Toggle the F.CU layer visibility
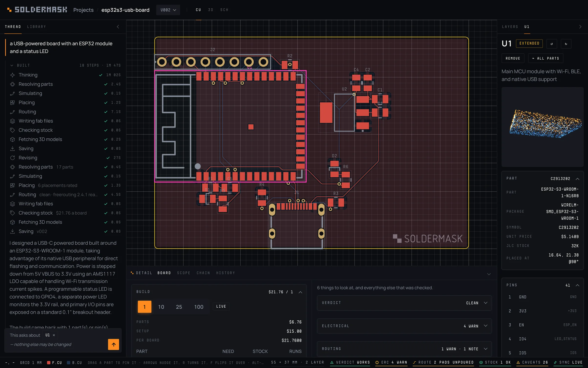This screenshot has width=588, height=368. coord(54,363)
